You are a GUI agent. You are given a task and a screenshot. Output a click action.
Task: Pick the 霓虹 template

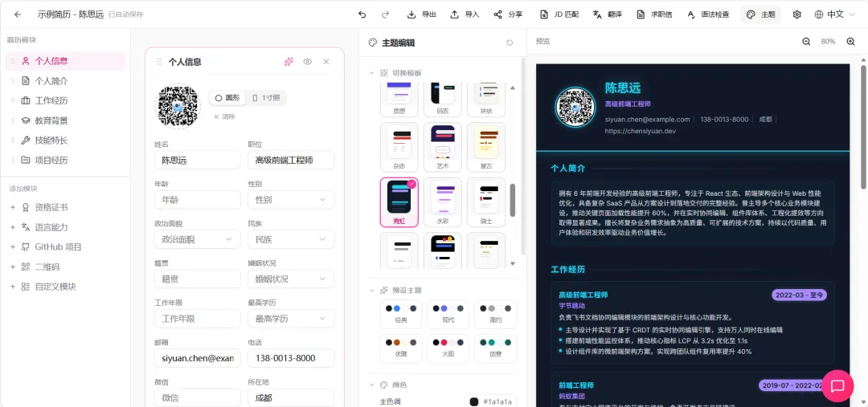pyautogui.click(x=399, y=202)
